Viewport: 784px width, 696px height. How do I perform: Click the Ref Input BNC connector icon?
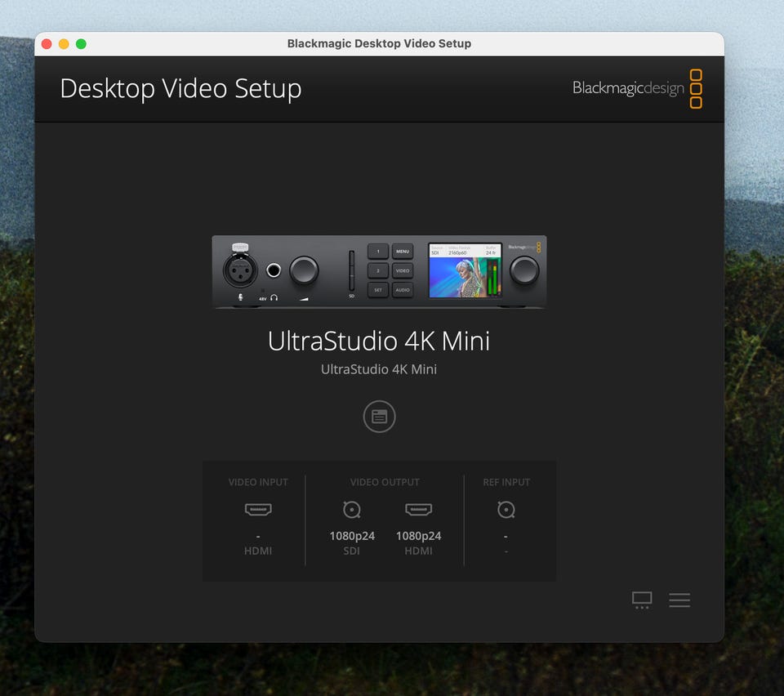click(x=506, y=510)
